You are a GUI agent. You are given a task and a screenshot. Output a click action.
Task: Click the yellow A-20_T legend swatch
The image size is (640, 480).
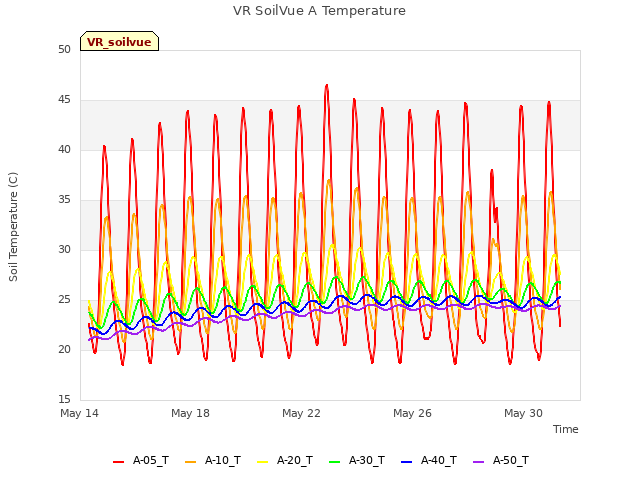click(x=262, y=462)
